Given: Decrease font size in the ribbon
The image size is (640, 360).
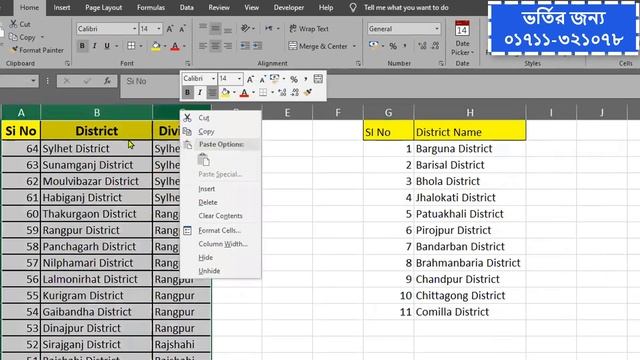Looking at the screenshot, I should click(182, 29).
